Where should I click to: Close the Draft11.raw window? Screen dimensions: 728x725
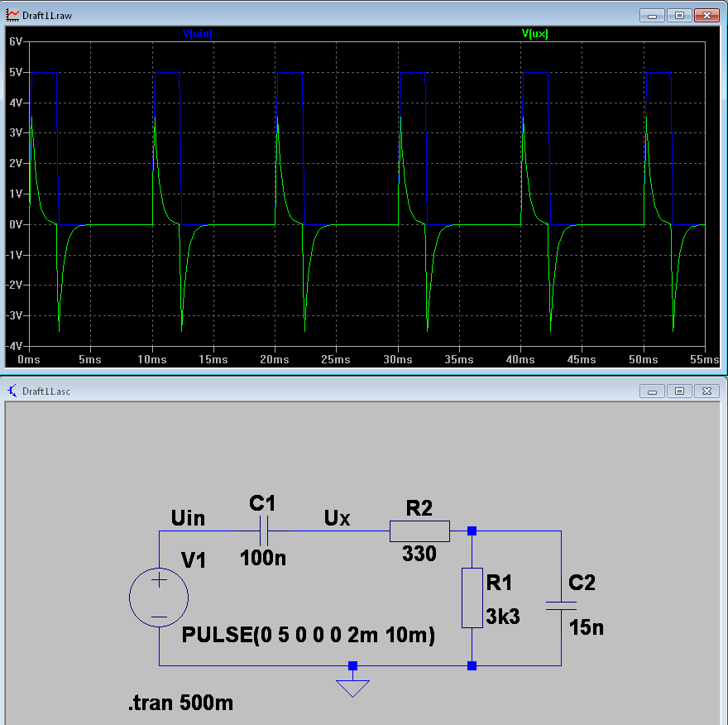[706, 16]
